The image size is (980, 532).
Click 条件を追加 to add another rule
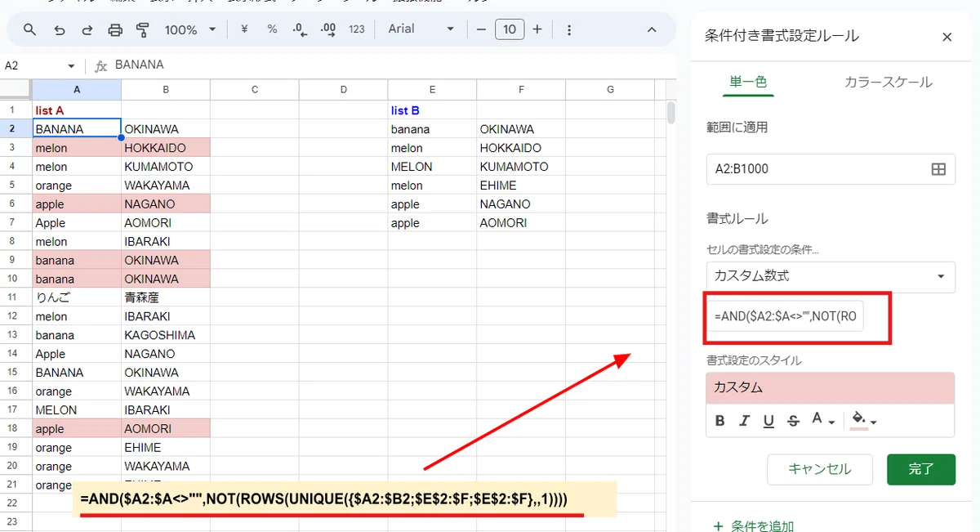(752, 525)
